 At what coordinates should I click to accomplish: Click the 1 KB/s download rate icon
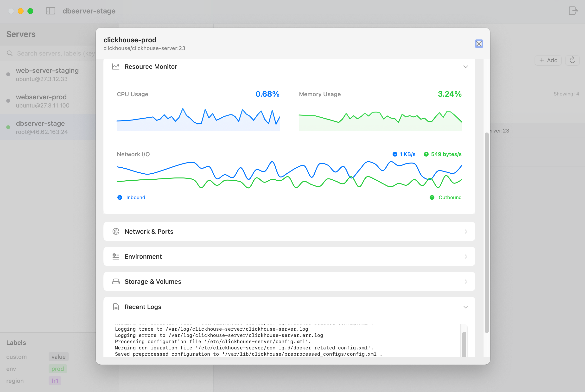tap(395, 154)
